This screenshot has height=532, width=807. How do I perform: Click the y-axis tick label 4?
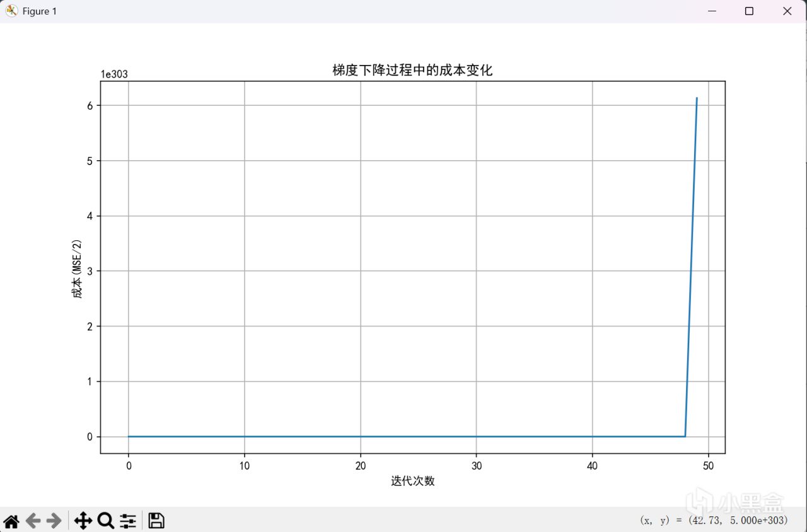(x=90, y=216)
